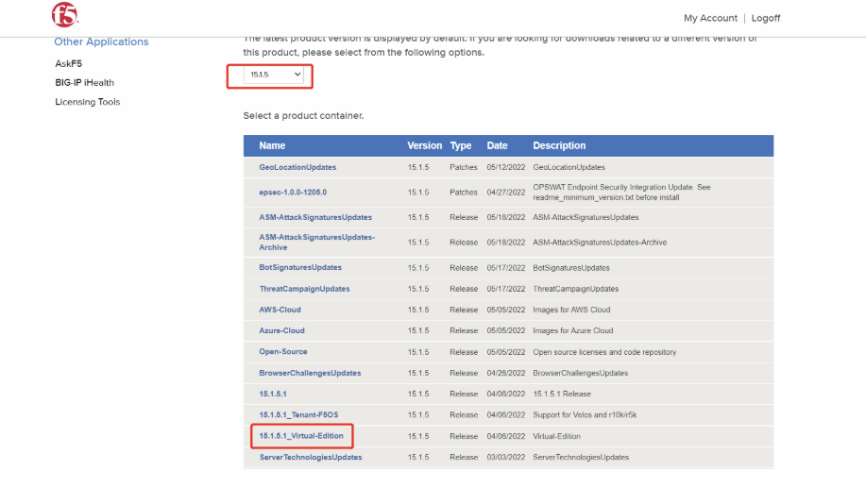Open the Open-Source container link
866x504 pixels.
tap(282, 352)
